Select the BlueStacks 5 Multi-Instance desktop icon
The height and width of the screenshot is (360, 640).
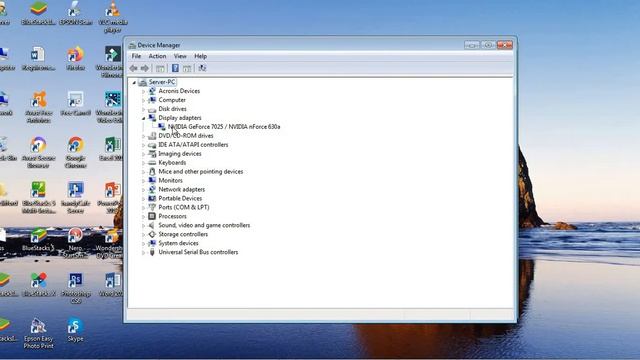(39, 198)
